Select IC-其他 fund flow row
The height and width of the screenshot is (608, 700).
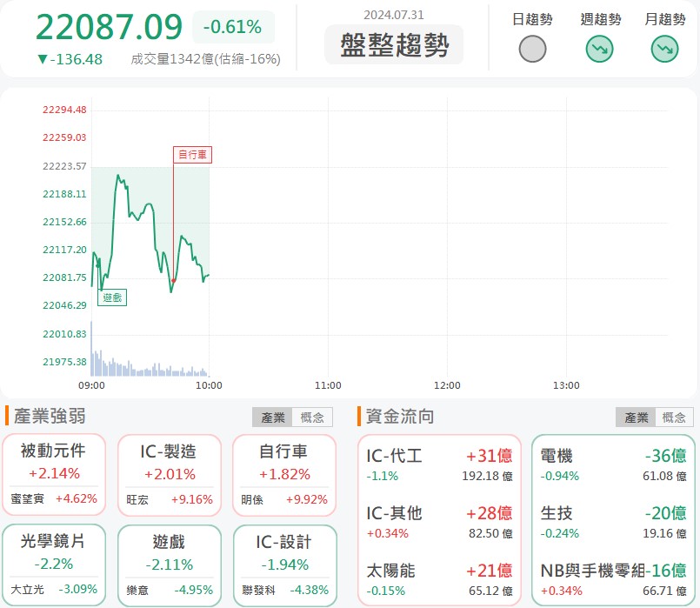439,522
